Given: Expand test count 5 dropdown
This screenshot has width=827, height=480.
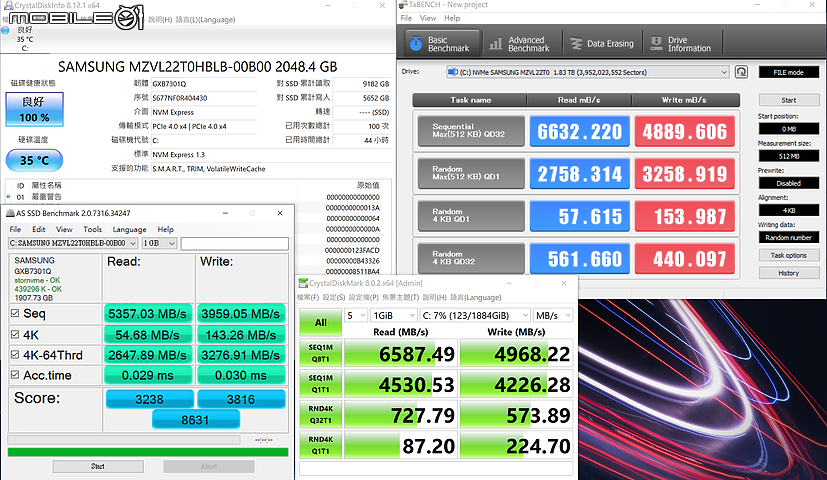Looking at the screenshot, I should pyautogui.click(x=356, y=315).
